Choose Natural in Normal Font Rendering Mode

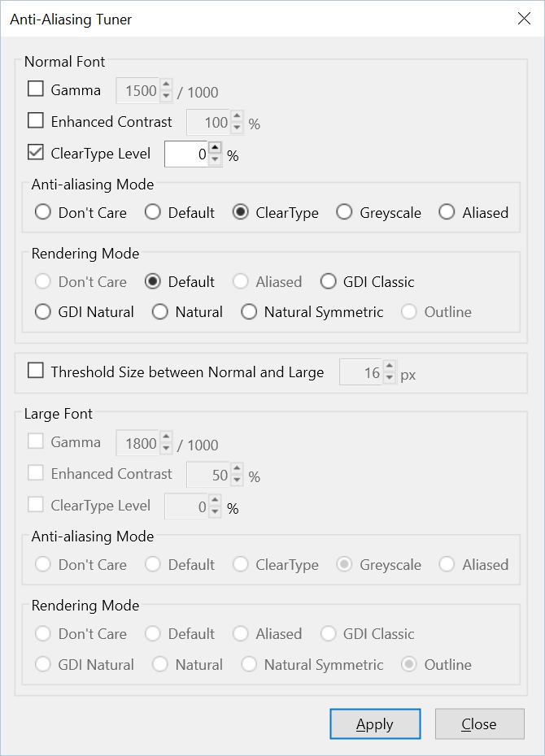point(160,311)
